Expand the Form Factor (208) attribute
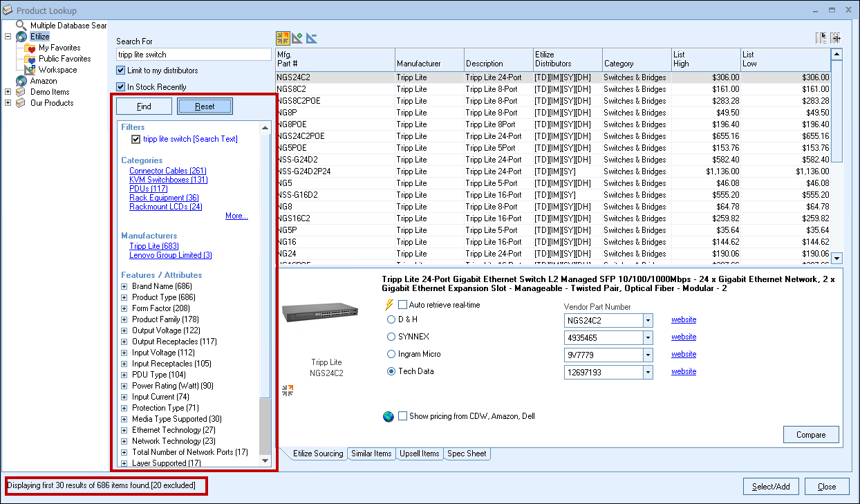Screen dimensions: 860x504 click(124, 308)
